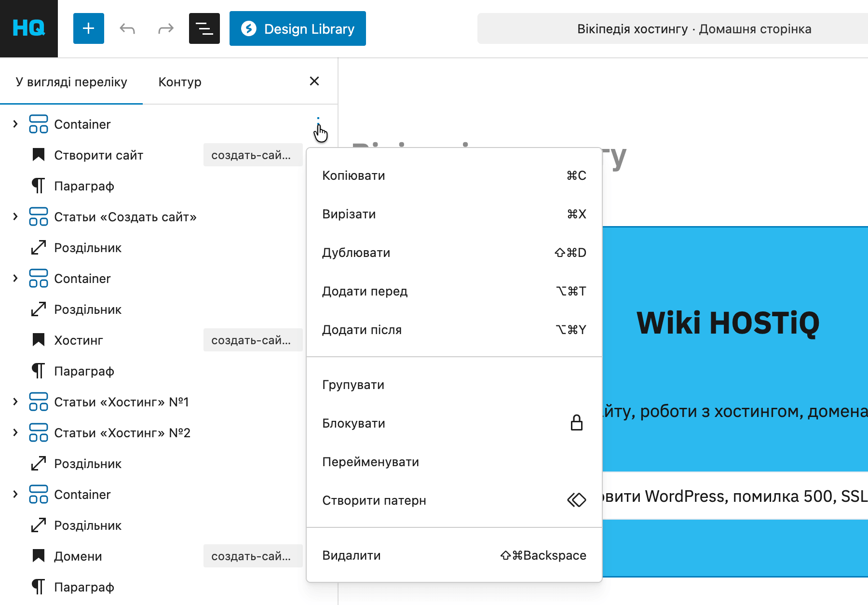
Task: Close the list view panel
Action: point(314,81)
